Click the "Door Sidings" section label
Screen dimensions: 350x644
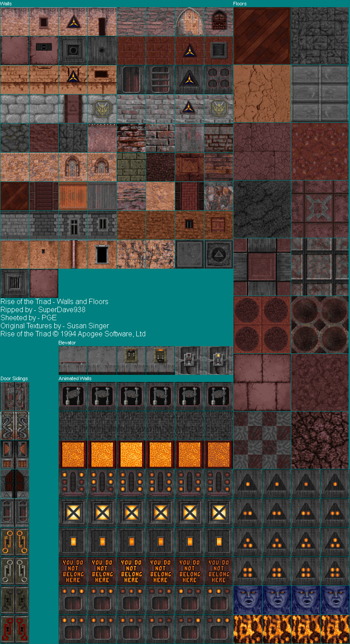tap(14, 378)
